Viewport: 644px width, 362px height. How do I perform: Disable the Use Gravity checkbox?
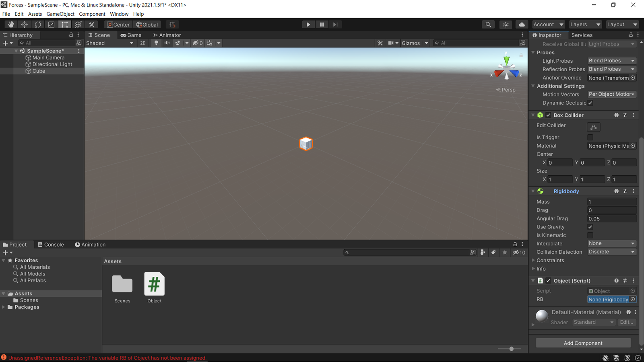pos(590,227)
